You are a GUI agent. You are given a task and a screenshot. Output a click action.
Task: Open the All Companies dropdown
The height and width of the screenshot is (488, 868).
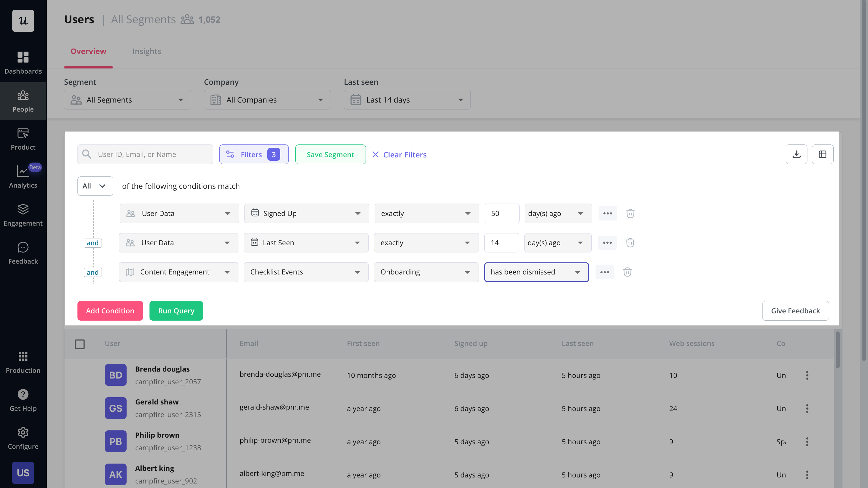[x=267, y=100]
